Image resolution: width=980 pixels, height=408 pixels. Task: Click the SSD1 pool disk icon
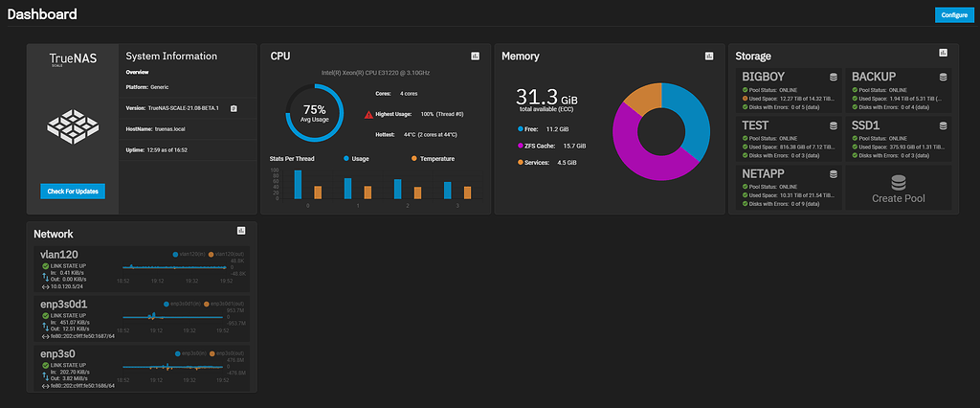point(943,125)
